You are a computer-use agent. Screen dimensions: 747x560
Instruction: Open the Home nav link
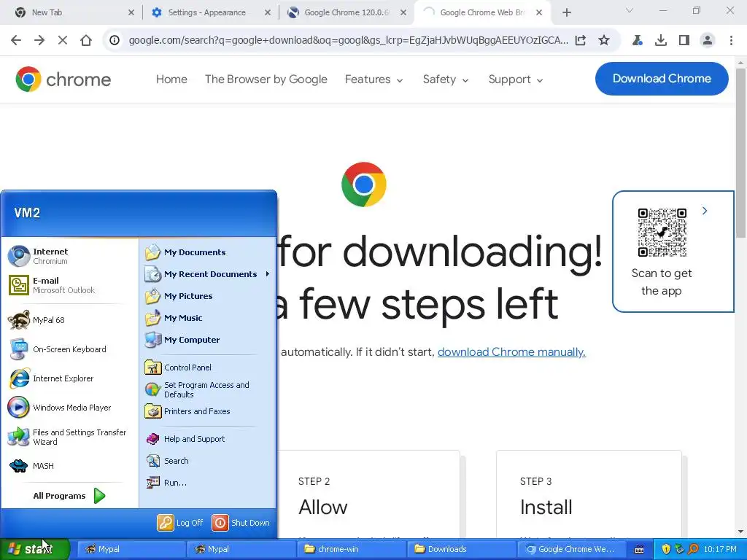(x=171, y=79)
